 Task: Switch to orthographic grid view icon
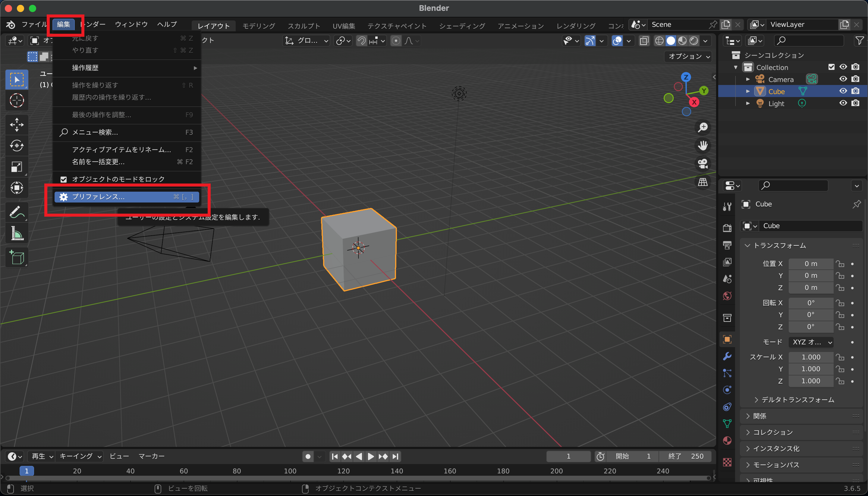tap(703, 182)
